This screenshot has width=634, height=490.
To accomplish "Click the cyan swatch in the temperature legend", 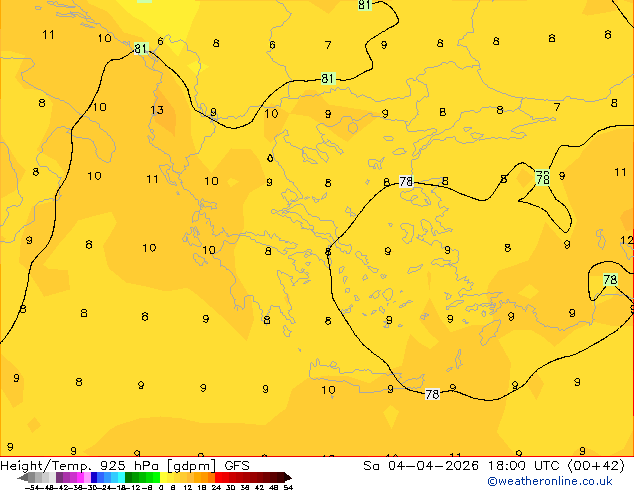I will [121, 477].
